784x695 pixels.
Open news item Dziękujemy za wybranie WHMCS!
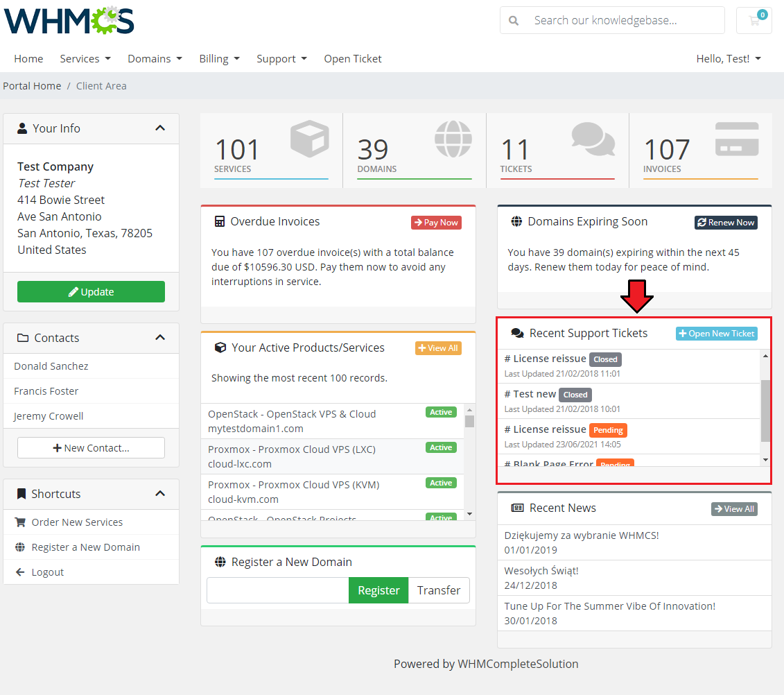pyautogui.click(x=634, y=542)
